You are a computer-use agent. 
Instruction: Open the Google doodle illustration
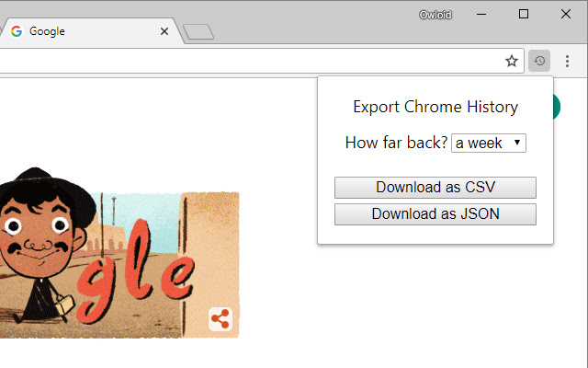[119, 253]
